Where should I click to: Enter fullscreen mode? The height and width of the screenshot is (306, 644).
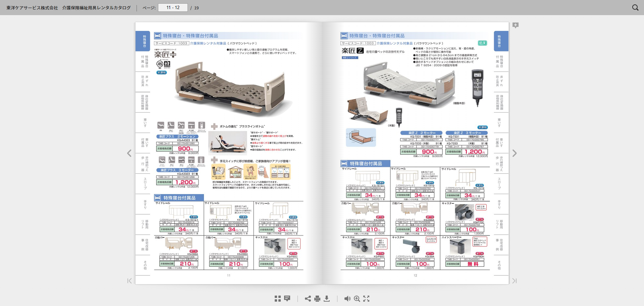(x=366, y=298)
